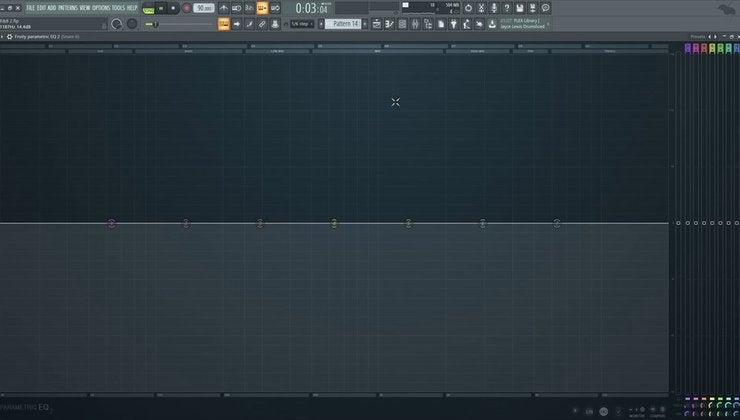Screen dimensions: 740x420
Task: Click the tempo field showing 90
Action: click(204, 8)
